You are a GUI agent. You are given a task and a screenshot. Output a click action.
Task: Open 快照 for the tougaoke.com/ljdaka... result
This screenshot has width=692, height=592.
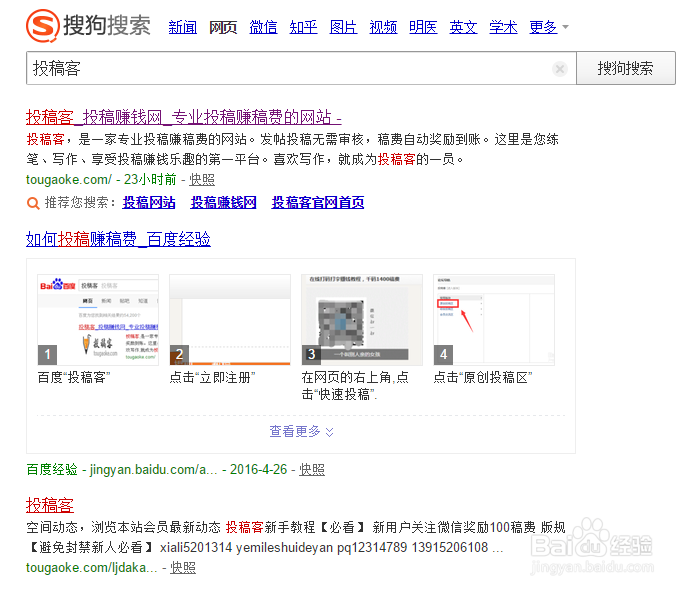(x=183, y=567)
